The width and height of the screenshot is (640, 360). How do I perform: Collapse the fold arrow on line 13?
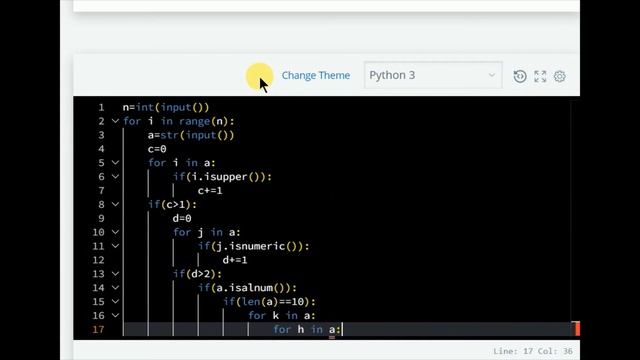tap(115, 274)
